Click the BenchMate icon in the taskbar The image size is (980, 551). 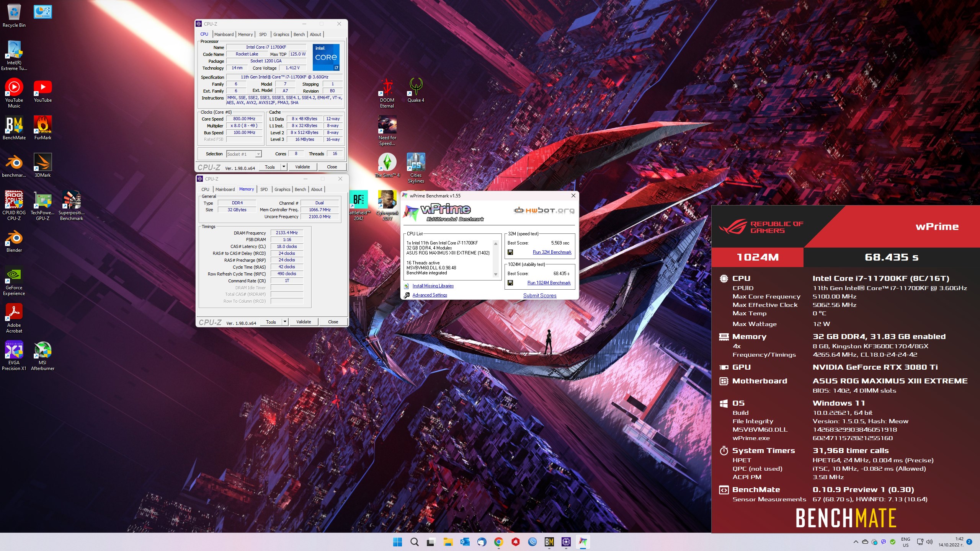pos(549,541)
